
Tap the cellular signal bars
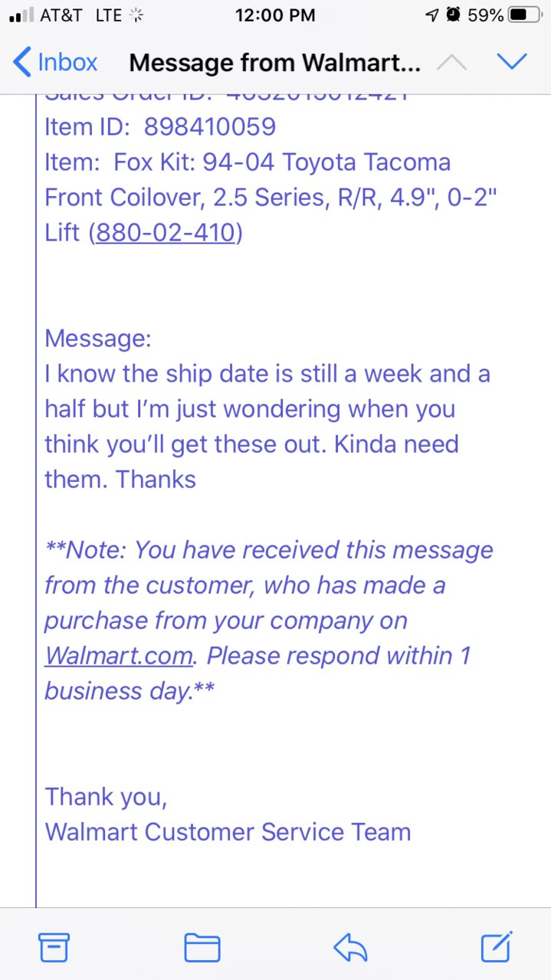coord(21,15)
